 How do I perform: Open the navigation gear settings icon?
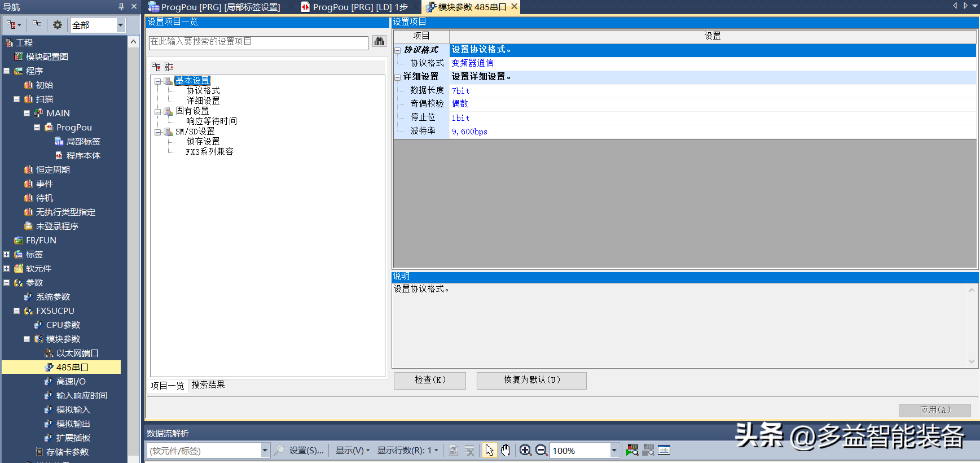tap(58, 25)
